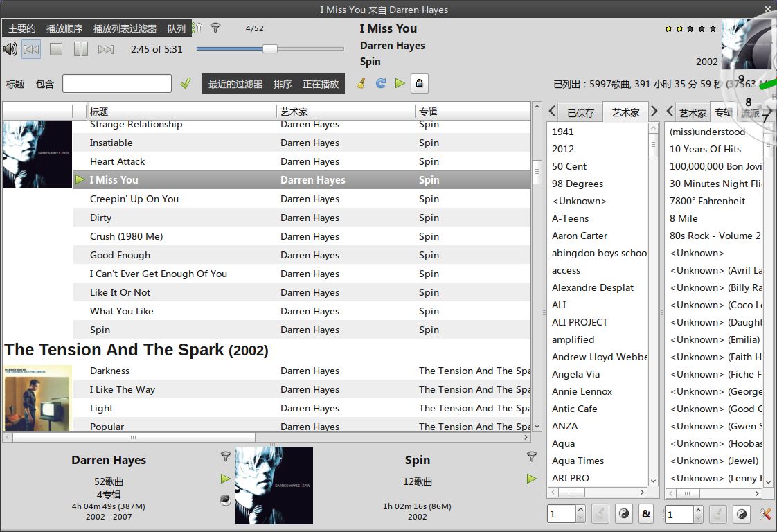Click the sort-order arrow icon beside 队列
This screenshot has width=777, height=532.
click(199, 28)
